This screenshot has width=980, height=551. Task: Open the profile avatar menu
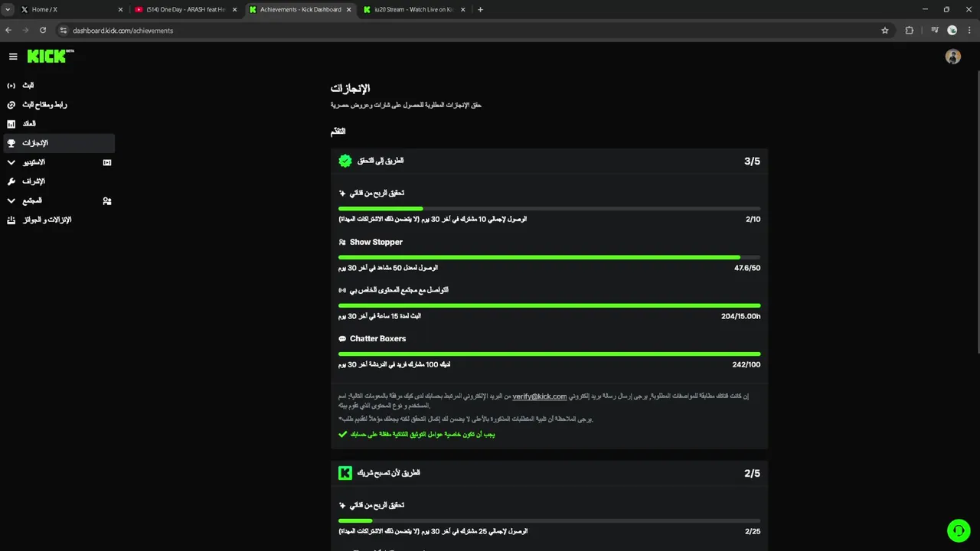click(952, 57)
